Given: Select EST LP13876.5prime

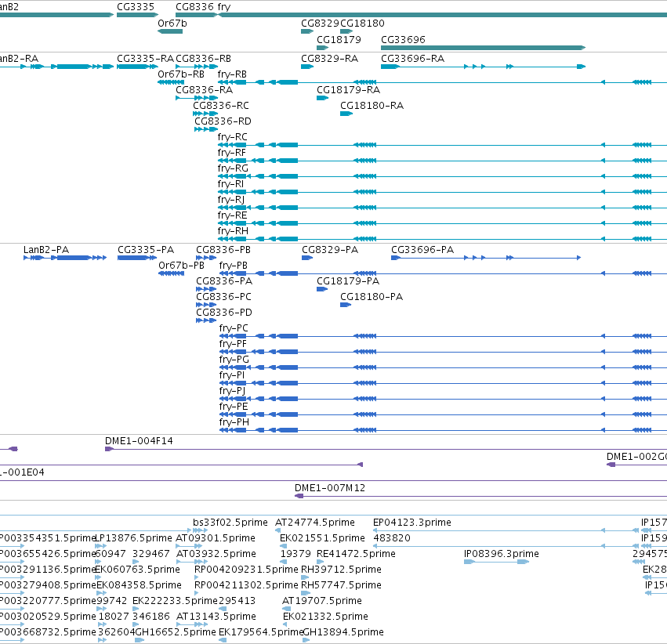Looking at the screenshot, I should pyautogui.click(x=133, y=538).
